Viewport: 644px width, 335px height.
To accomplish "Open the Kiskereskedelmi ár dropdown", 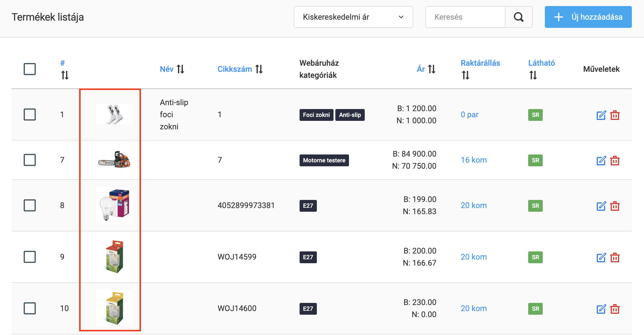I will click(x=353, y=17).
